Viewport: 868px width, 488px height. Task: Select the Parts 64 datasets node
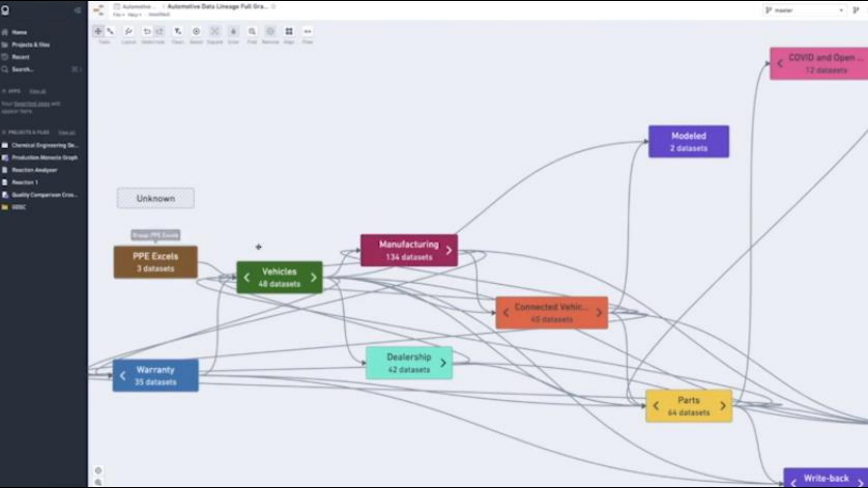[x=689, y=406]
